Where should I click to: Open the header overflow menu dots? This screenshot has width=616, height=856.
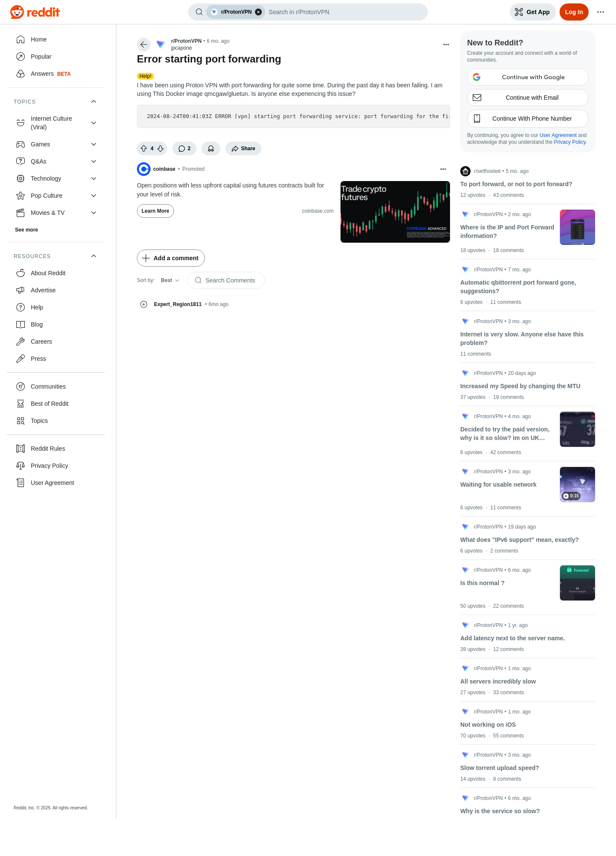point(601,12)
